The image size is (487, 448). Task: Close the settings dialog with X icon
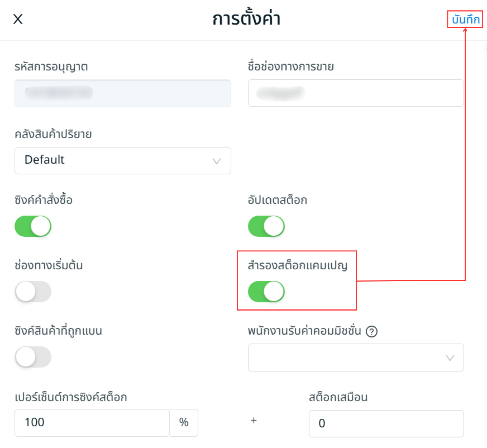[x=18, y=19]
